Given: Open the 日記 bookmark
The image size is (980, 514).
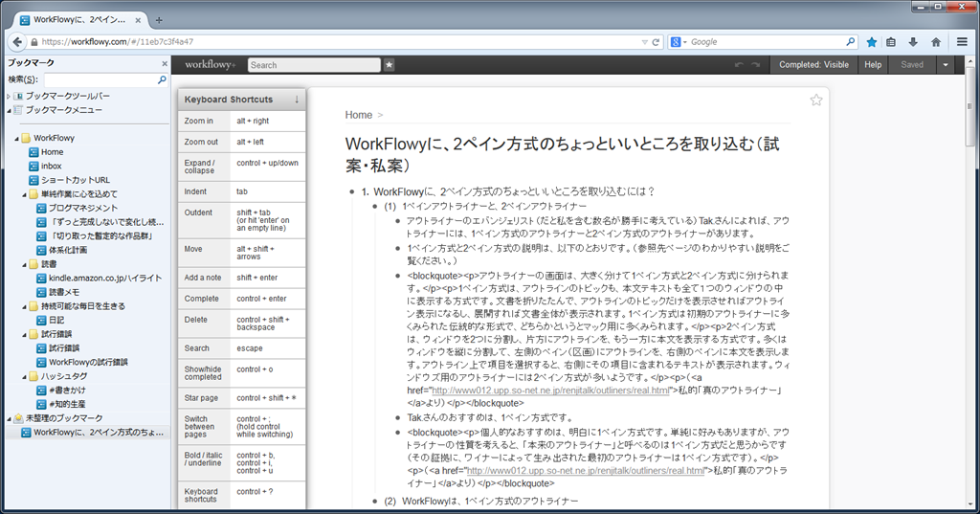Looking at the screenshot, I should (x=51, y=320).
